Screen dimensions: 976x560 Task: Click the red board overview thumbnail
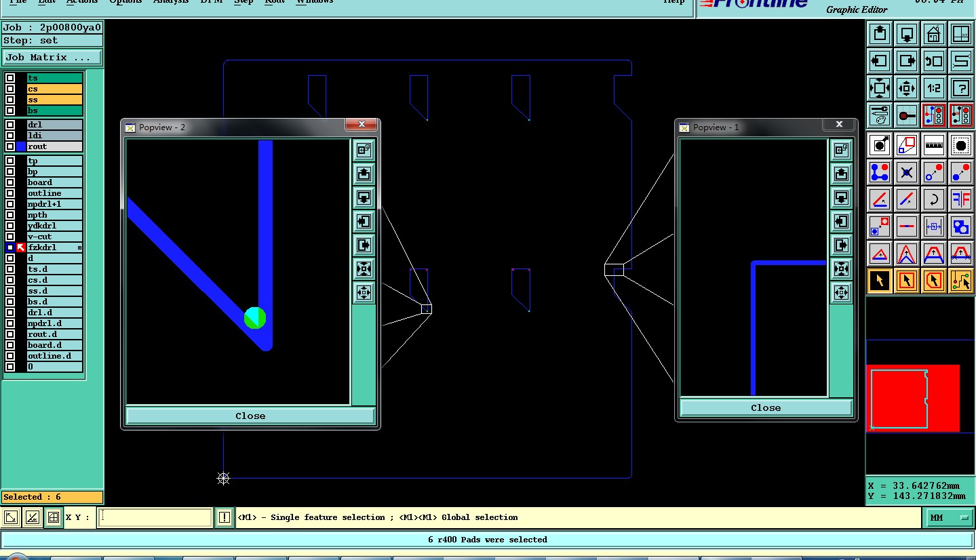point(913,398)
